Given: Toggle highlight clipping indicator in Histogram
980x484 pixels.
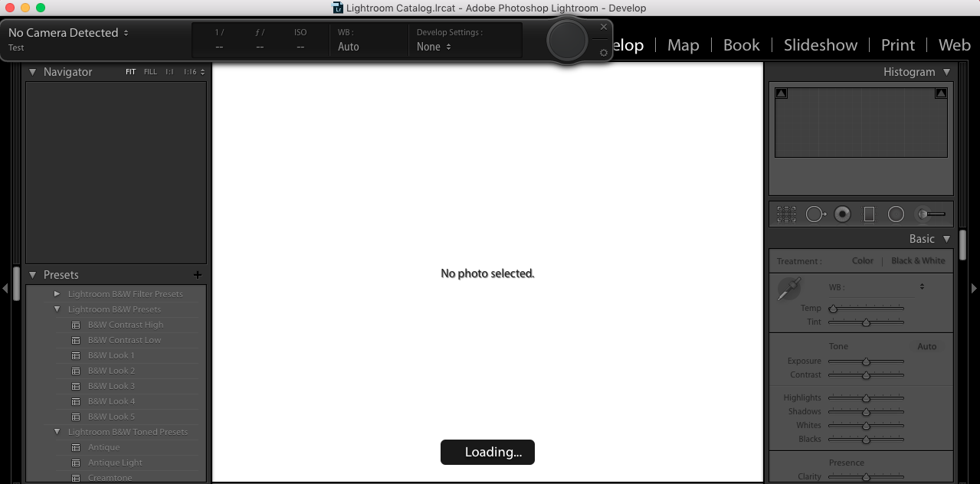Looking at the screenshot, I should (x=941, y=93).
